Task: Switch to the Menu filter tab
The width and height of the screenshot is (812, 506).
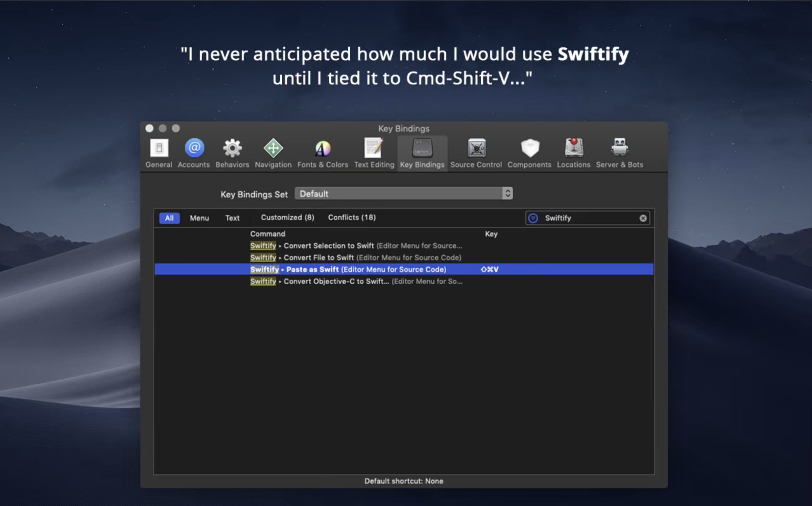Action: 199,218
